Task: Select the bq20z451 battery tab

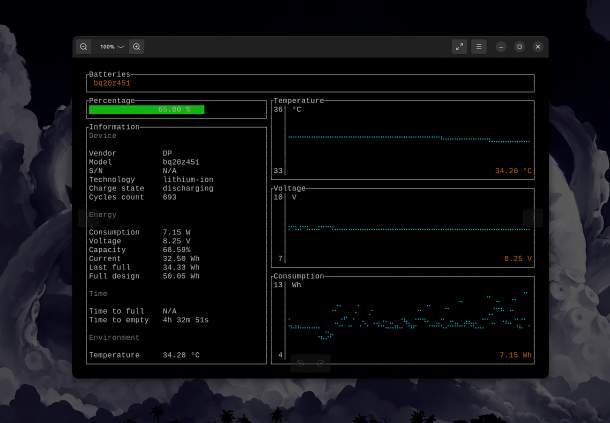Action: 112,83
